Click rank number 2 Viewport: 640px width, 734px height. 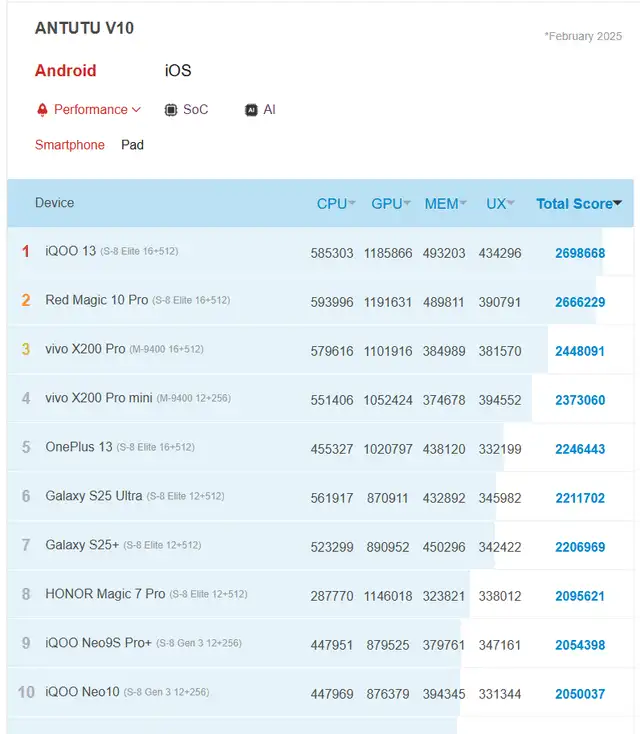tap(26, 300)
